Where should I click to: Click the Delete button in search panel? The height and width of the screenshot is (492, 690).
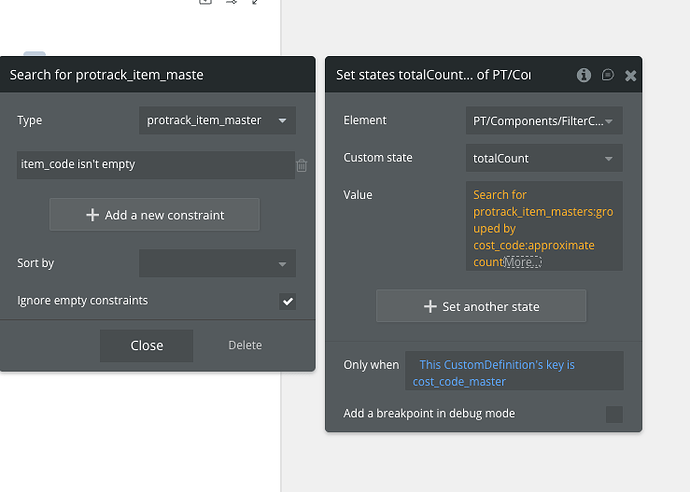point(245,346)
